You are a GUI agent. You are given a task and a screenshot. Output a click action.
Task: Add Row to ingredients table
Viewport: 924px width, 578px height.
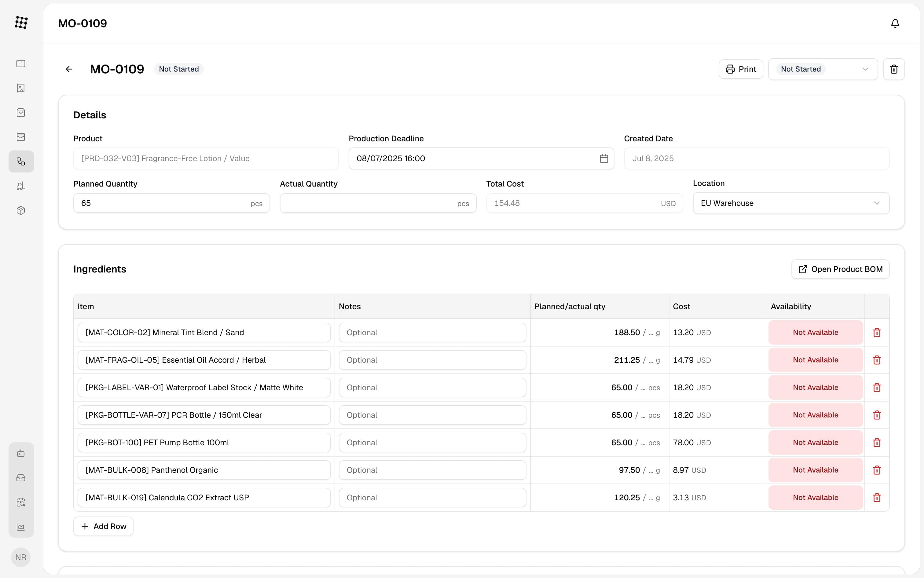[x=103, y=526]
